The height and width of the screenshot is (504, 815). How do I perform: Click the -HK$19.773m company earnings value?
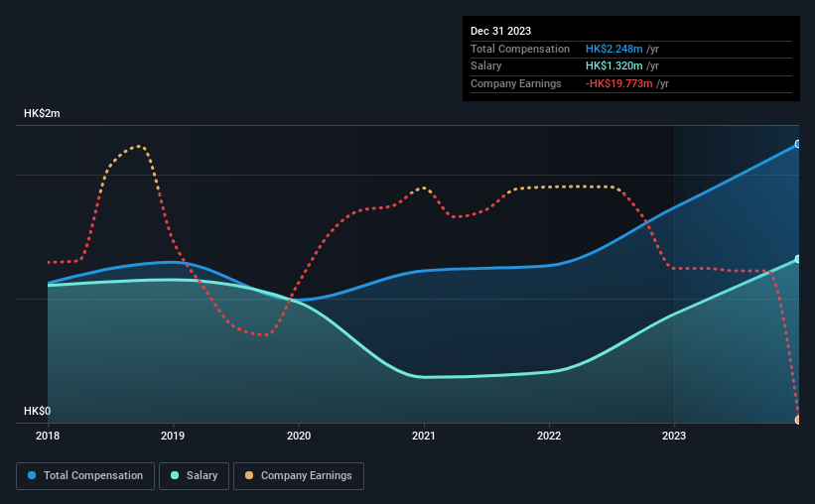[x=619, y=83]
